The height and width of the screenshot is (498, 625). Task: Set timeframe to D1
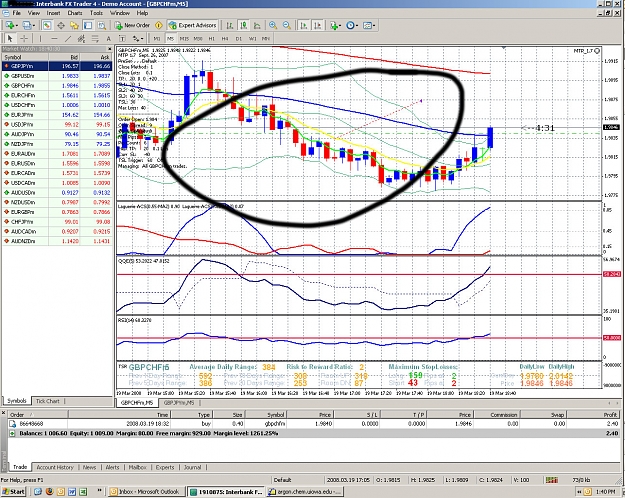click(238, 39)
